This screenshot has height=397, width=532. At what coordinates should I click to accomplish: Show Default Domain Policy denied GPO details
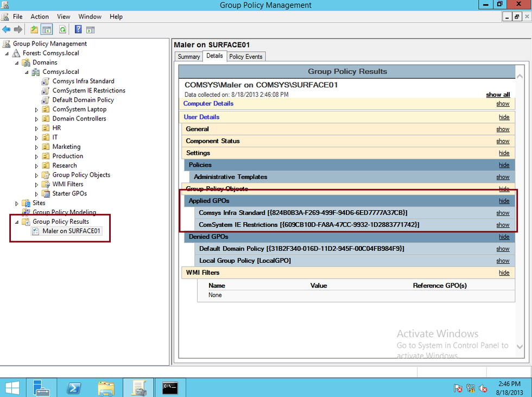pos(503,249)
